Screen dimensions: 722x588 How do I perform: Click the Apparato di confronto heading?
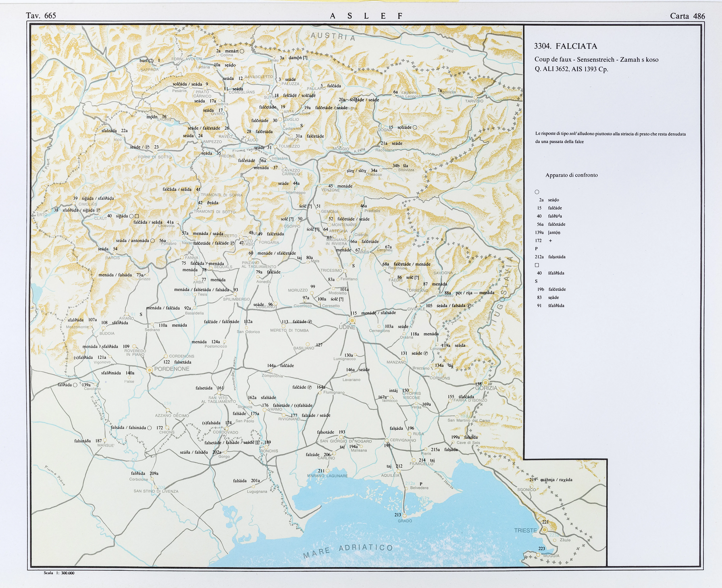[571, 175]
